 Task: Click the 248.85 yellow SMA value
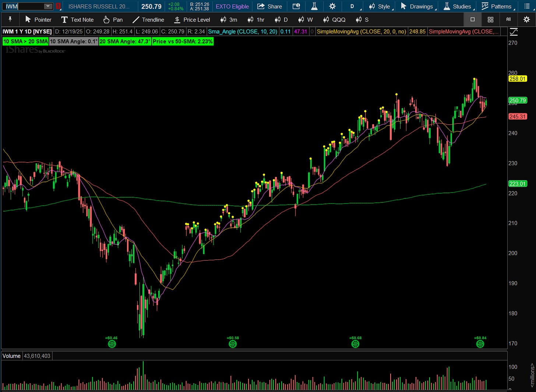[417, 32]
